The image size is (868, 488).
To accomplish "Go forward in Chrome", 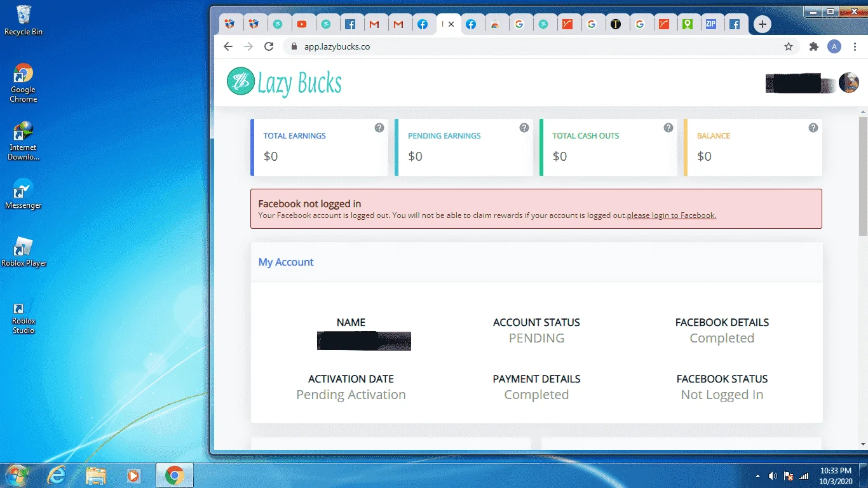I will (x=248, y=46).
